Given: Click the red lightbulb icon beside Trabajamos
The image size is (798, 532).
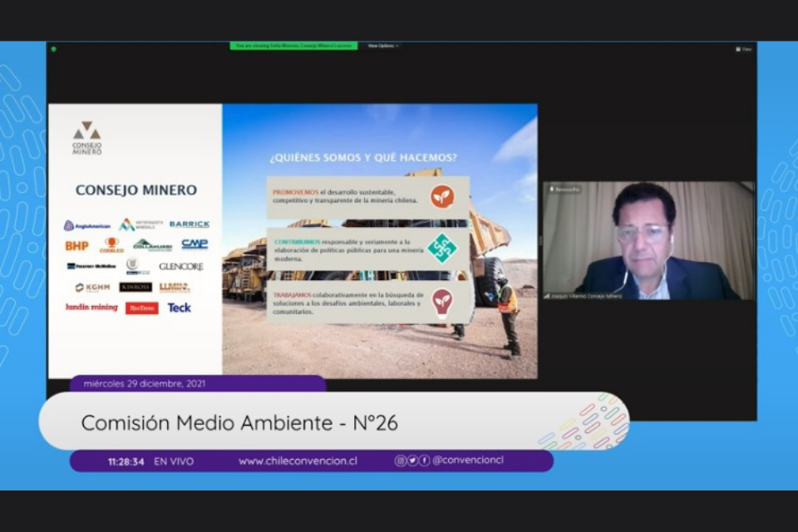Looking at the screenshot, I should pyautogui.click(x=441, y=303).
